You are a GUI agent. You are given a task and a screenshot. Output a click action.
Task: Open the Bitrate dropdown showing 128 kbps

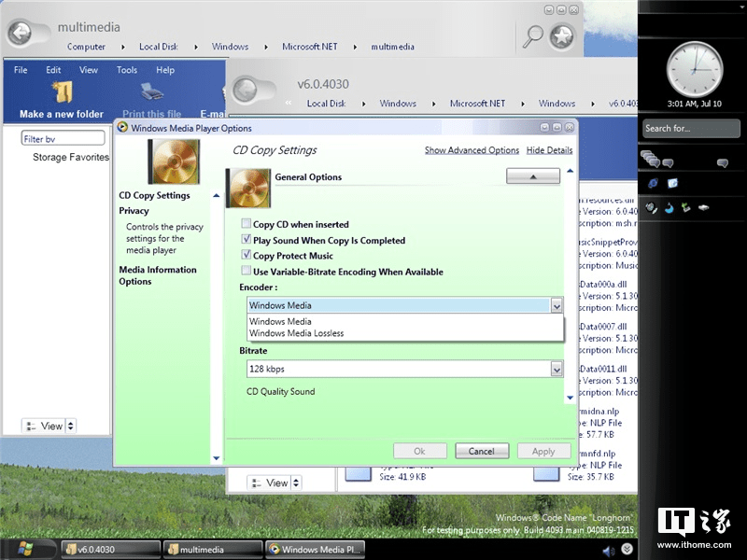(558, 369)
